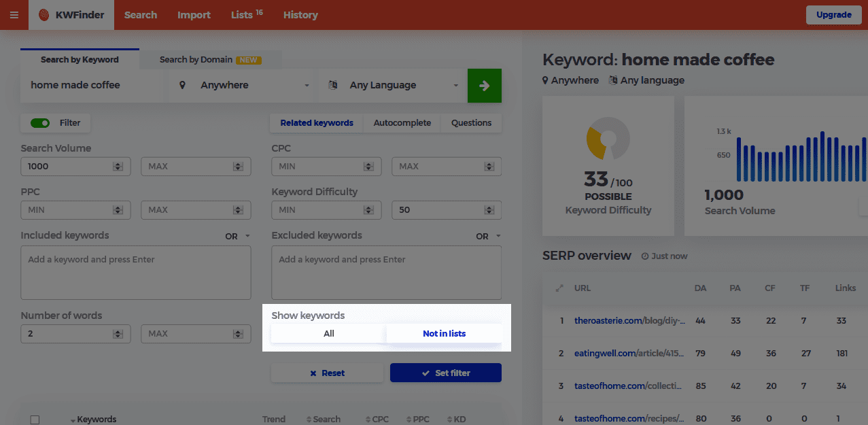
Task: Click the Included keywords text box
Action: (136, 273)
